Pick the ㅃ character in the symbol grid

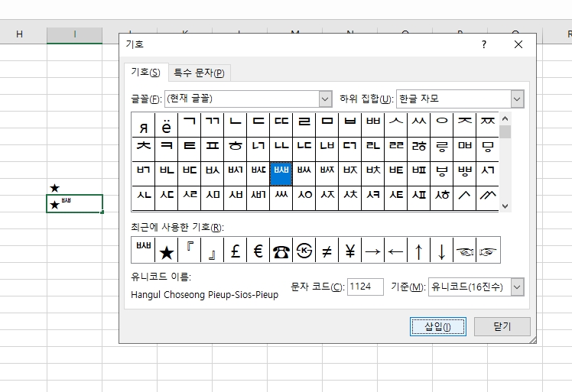coord(373,125)
